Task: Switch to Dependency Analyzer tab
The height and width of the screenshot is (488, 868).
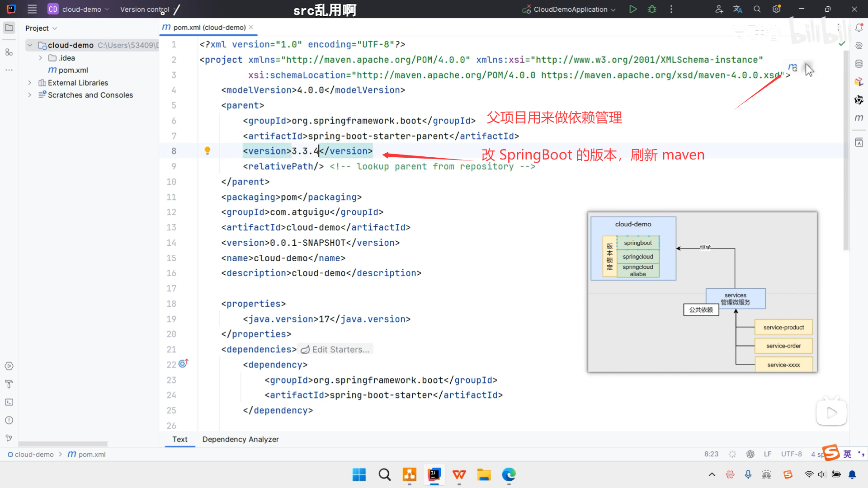Action: [241, 439]
